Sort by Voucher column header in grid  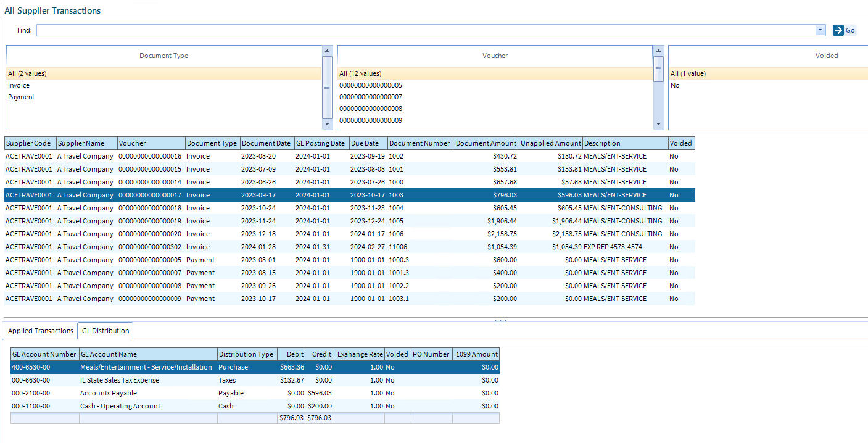tap(151, 143)
